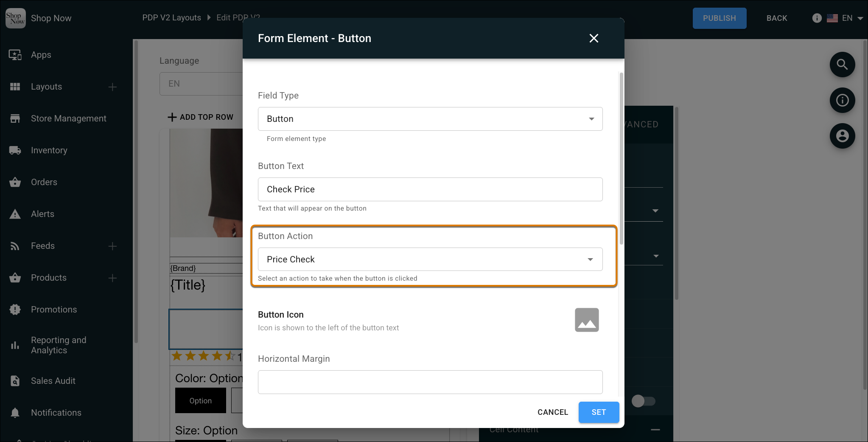This screenshot has height=442, width=868.
Task: Click the Layouts grid icon
Action: tap(15, 87)
